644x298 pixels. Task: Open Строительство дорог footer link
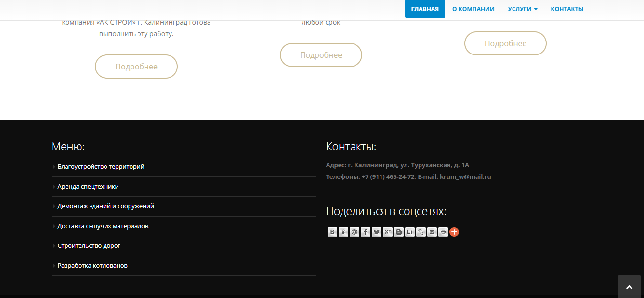pos(89,246)
